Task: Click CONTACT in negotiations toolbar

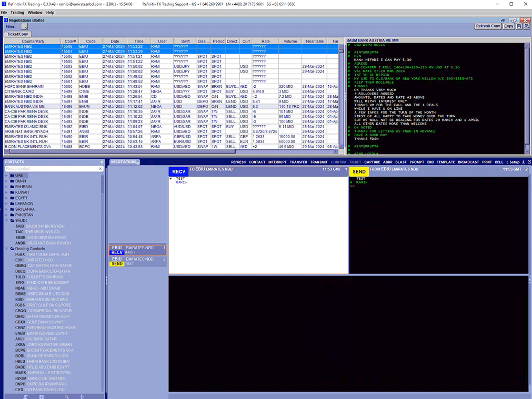Action: pyautogui.click(x=257, y=162)
